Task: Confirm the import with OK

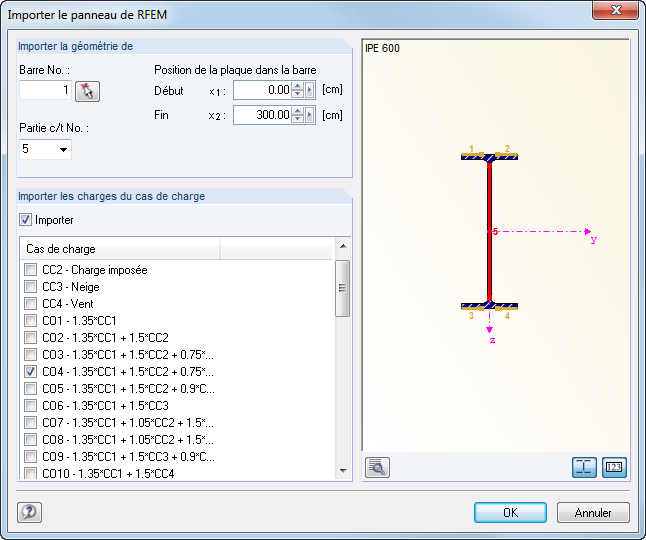Action: point(510,512)
